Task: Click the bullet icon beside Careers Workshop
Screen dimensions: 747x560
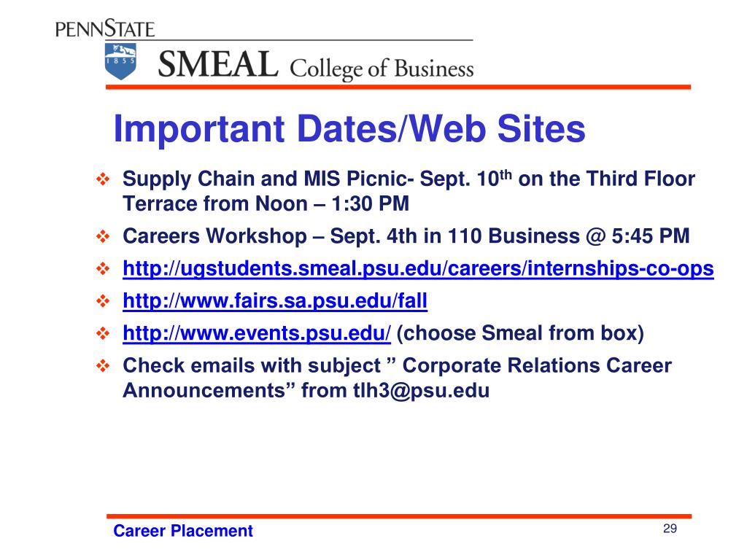Action: (x=103, y=236)
